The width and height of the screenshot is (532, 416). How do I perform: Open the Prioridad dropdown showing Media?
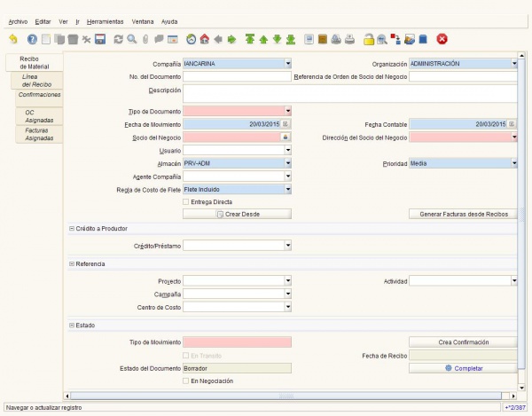(x=514, y=163)
